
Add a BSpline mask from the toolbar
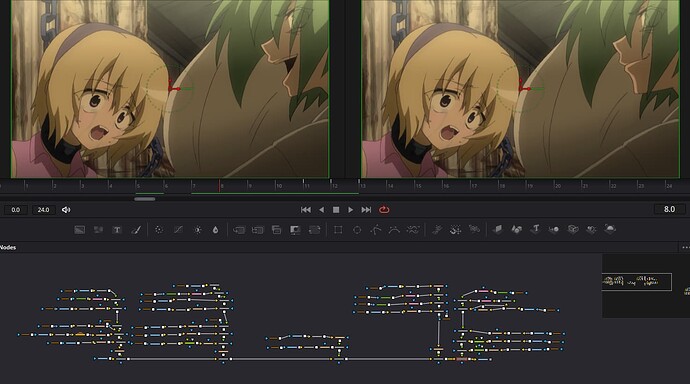[394, 230]
